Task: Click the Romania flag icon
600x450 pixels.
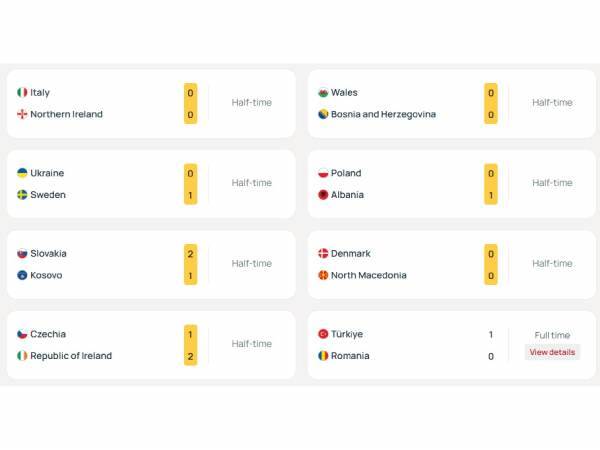Action: point(323,356)
